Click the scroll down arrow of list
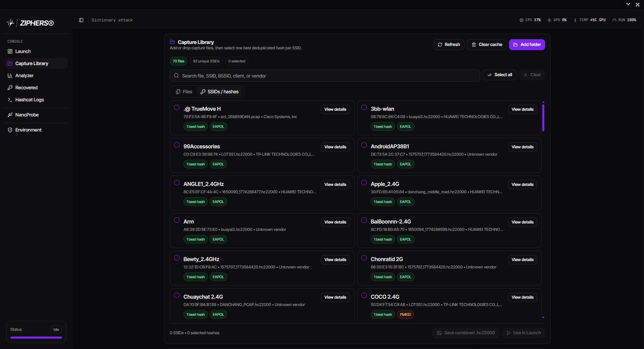The width and height of the screenshot is (644, 349). 543,317
